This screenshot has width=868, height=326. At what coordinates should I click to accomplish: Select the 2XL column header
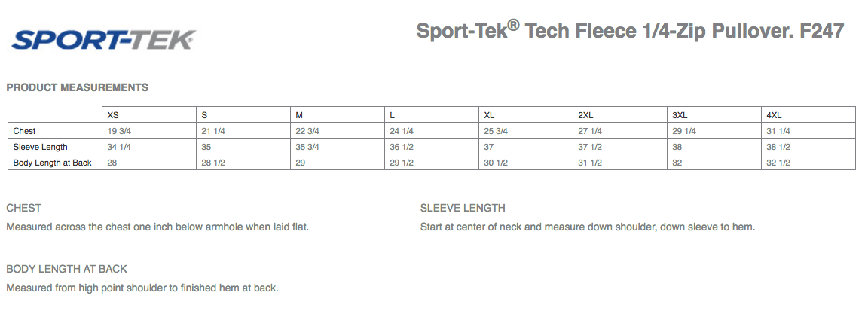tap(585, 115)
